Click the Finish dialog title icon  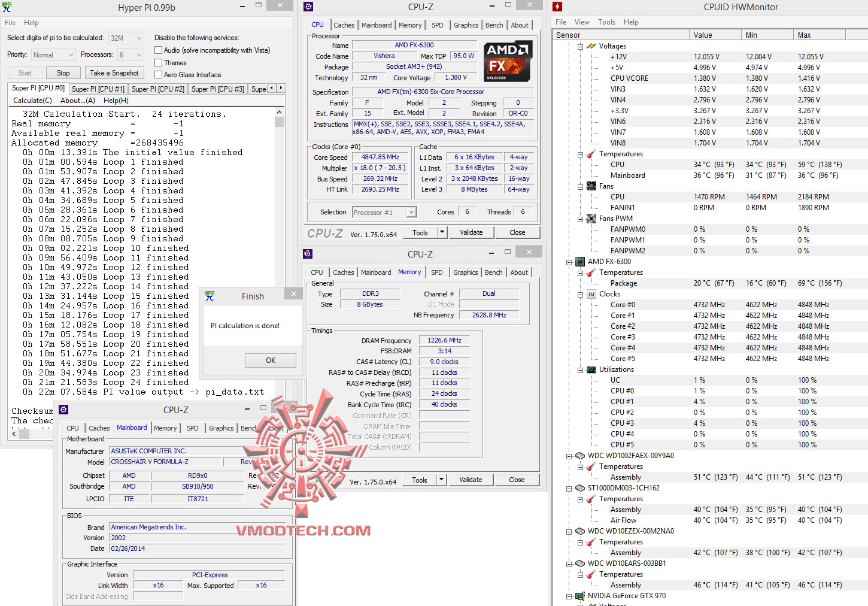[x=210, y=296]
